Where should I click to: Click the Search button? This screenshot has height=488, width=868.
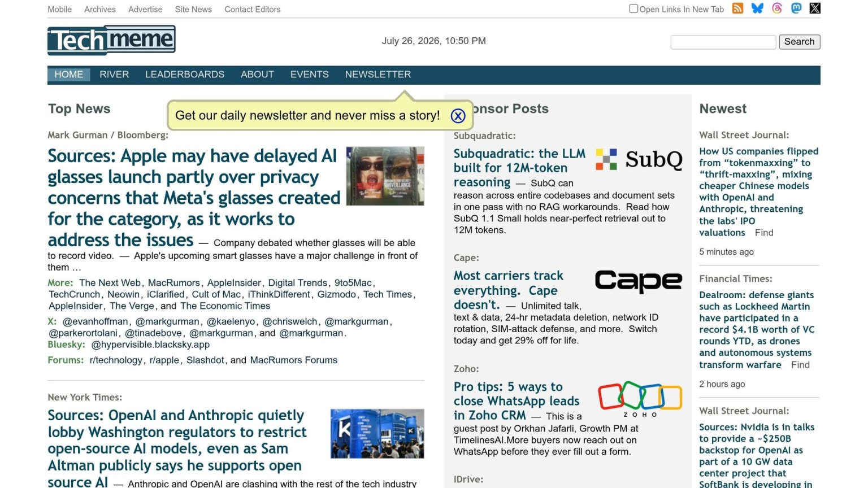pyautogui.click(x=800, y=42)
